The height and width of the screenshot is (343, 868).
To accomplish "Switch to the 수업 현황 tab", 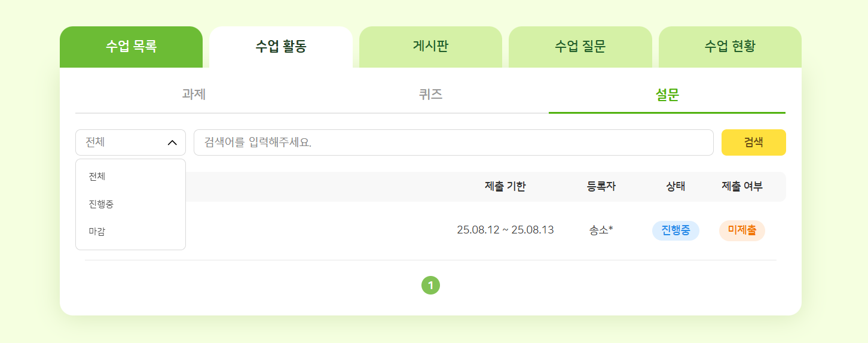I will pos(730,47).
